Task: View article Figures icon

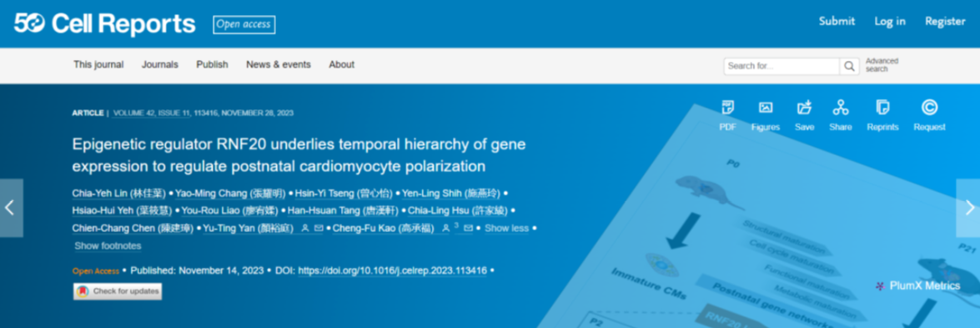Action: pos(766,108)
